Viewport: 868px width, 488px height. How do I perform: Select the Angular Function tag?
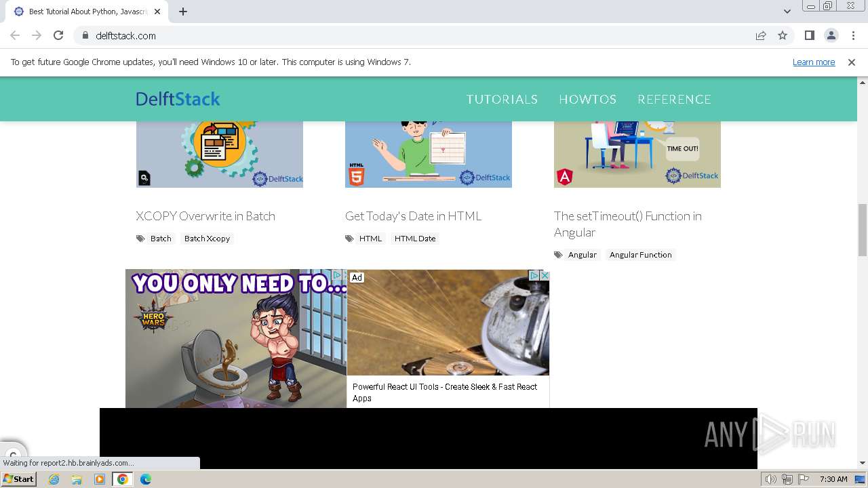640,255
